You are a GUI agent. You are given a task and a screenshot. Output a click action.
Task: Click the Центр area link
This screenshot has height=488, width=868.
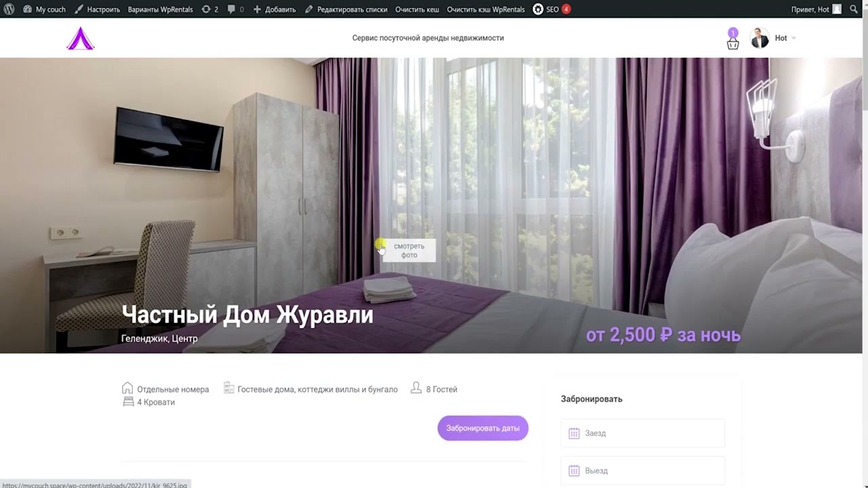tap(184, 338)
